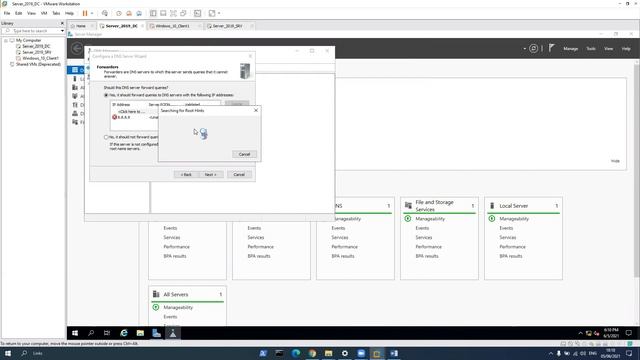
Task: Open the Tools menu in Server Manager
Action: (591, 49)
